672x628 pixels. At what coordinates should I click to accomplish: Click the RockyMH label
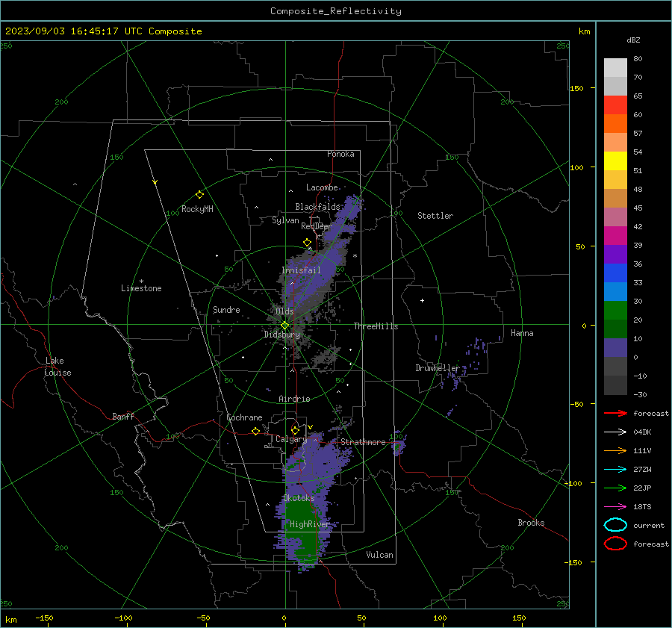click(x=197, y=209)
